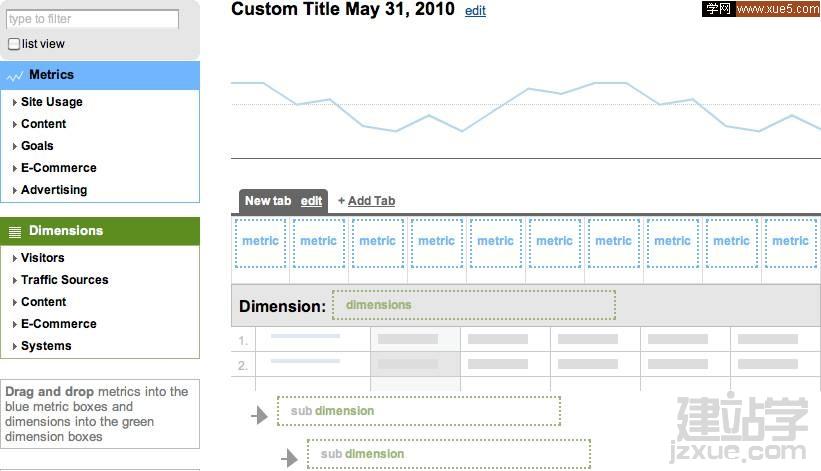Expand Traffic Sources dimension group
821x471 pixels.
click(64, 280)
